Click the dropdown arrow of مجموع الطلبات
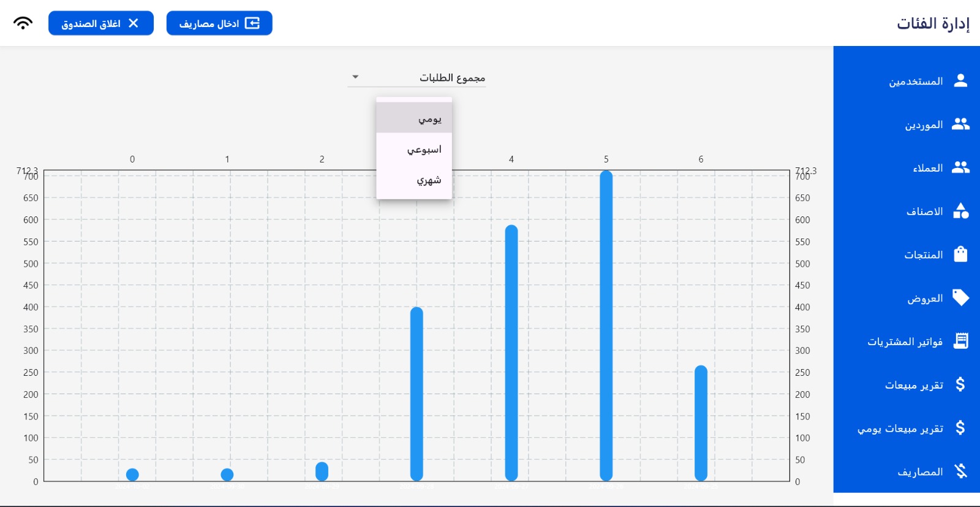 (x=355, y=77)
